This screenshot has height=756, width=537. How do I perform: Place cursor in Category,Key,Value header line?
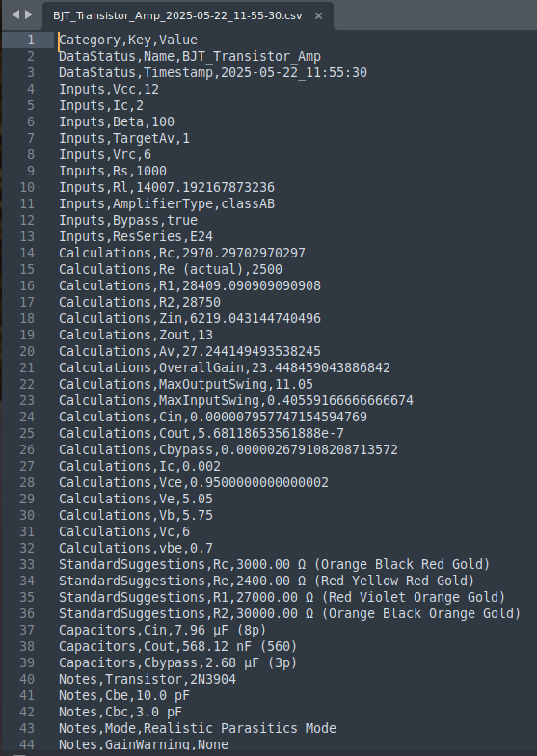[127, 40]
